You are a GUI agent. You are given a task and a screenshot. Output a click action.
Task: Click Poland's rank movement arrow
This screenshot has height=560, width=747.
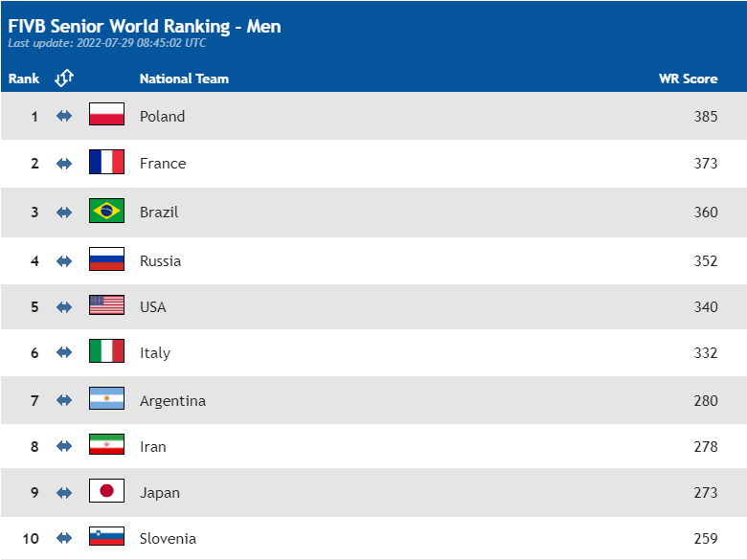(x=64, y=116)
